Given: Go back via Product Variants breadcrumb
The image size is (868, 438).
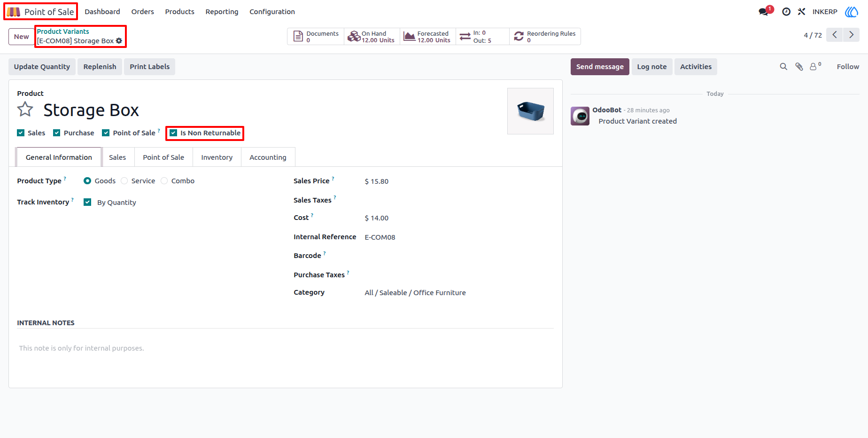Looking at the screenshot, I should tap(63, 31).
